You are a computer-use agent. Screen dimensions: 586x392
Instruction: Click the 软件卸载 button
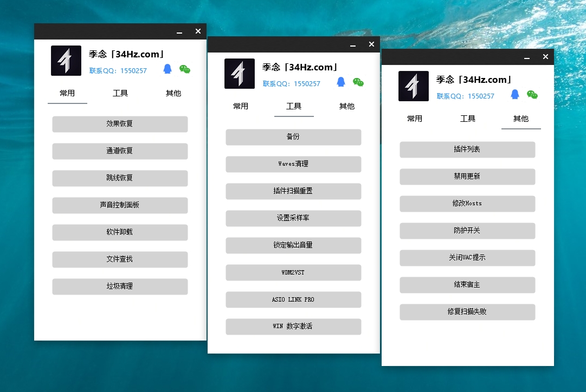pos(120,232)
